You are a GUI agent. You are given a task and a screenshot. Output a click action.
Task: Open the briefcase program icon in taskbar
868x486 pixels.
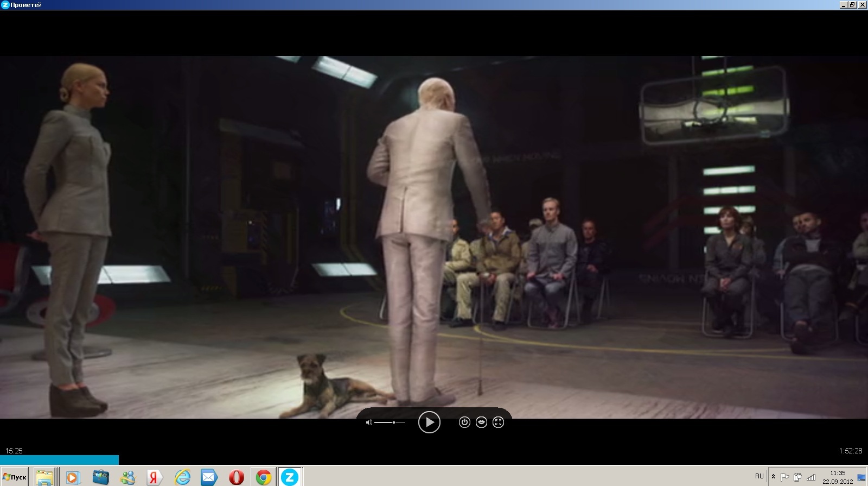click(x=100, y=477)
